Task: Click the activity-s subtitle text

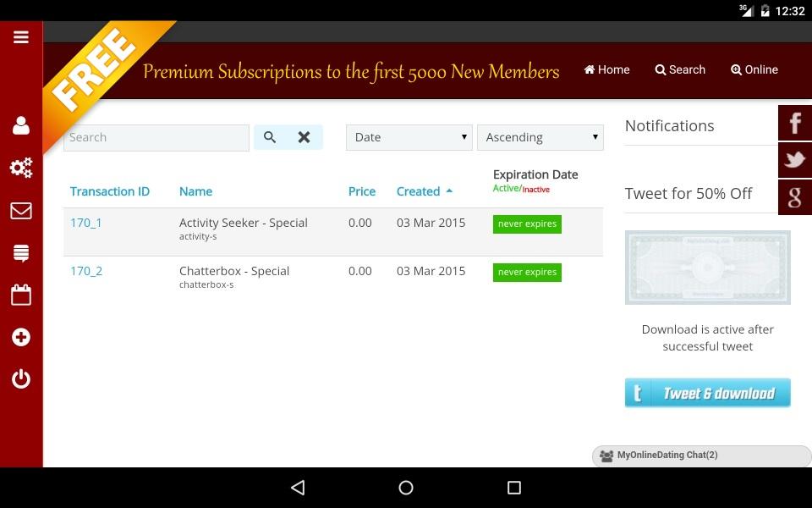Action: coord(198,236)
